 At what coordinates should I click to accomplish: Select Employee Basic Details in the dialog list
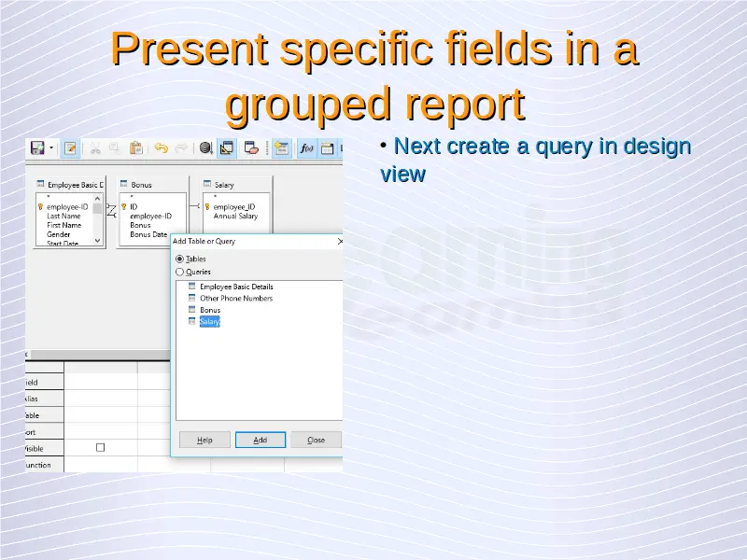(x=237, y=287)
